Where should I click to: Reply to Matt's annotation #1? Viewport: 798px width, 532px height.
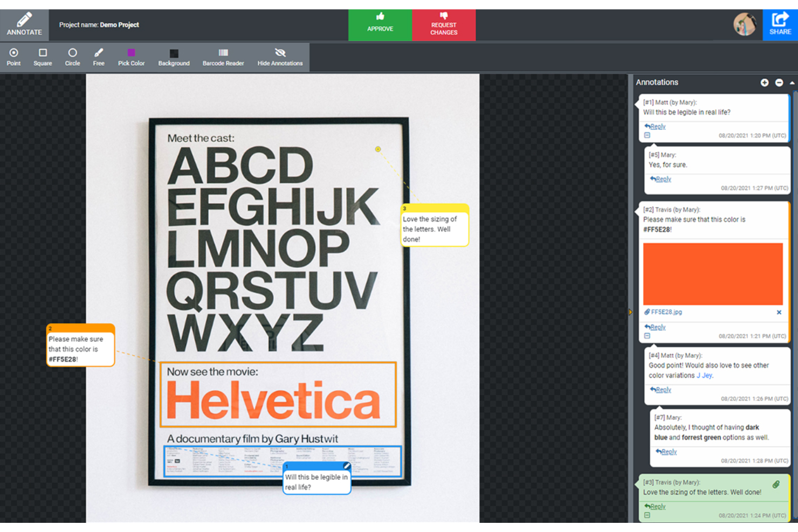pyautogui.click(x=655, y=127)
